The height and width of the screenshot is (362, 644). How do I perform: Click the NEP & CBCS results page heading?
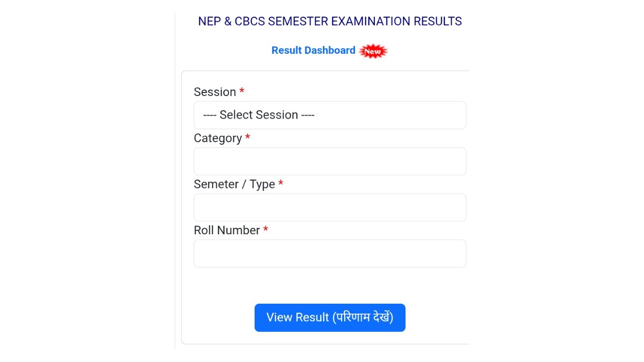pyautogui.click(x=330, y=22)
